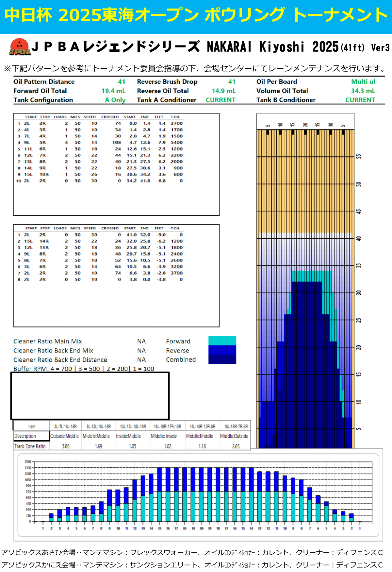The image size is (392, 572).
Task: Click CURRENT beside Tank B Conditioner
Action: click(360, 100)
